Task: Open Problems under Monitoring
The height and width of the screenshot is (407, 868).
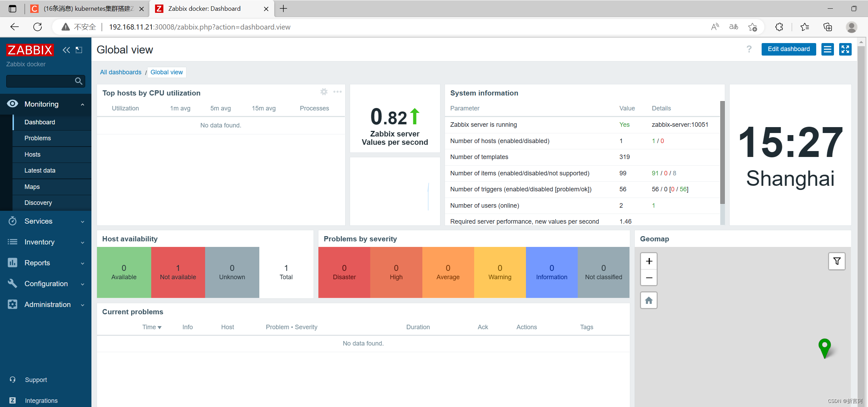Action: (52, 138)
